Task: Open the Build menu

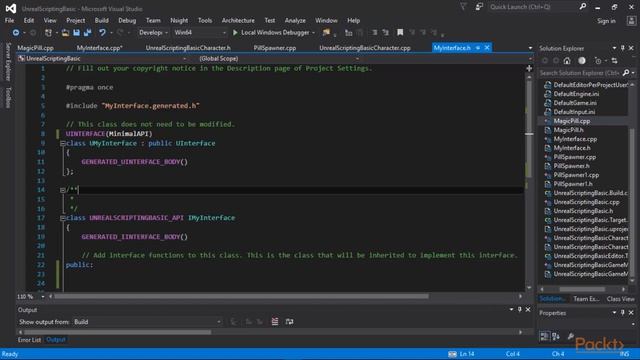Action: pyautogui.click(x=102, y=20)
